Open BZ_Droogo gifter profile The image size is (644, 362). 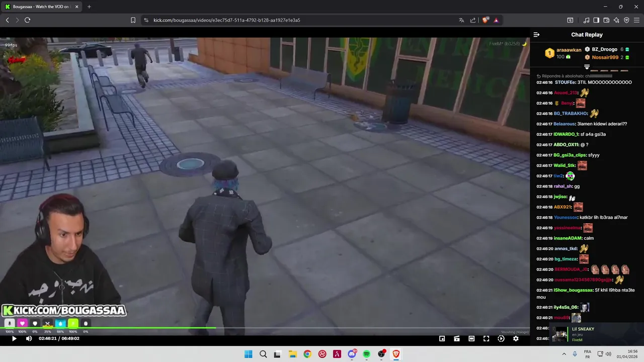(605, 49)
